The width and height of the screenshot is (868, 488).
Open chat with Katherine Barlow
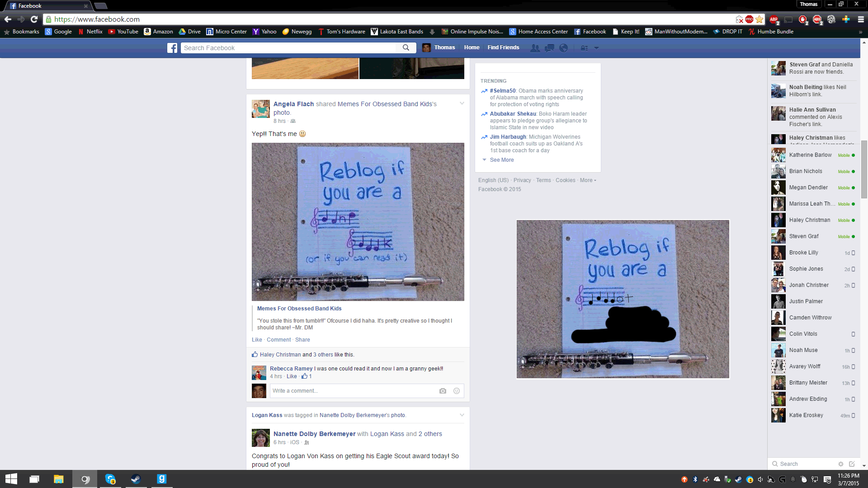813,155
